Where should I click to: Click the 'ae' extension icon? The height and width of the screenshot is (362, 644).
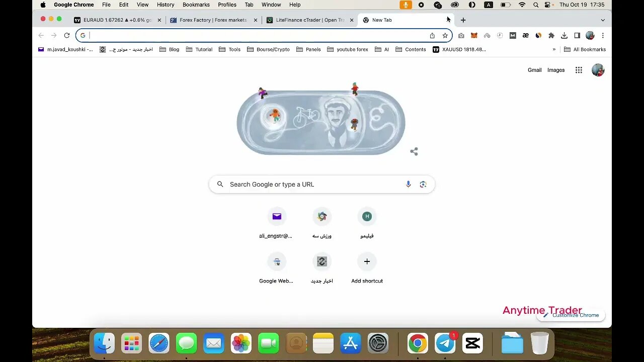[526, 36]
